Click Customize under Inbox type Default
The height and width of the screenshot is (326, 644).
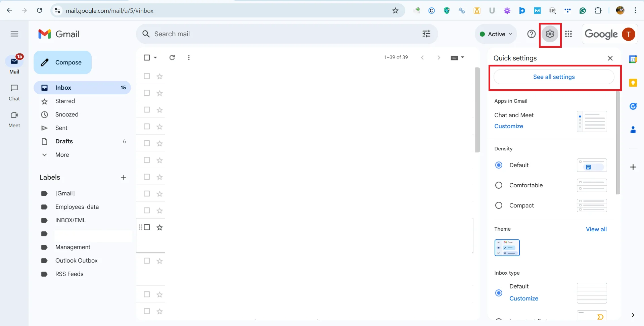coord(524,298)
